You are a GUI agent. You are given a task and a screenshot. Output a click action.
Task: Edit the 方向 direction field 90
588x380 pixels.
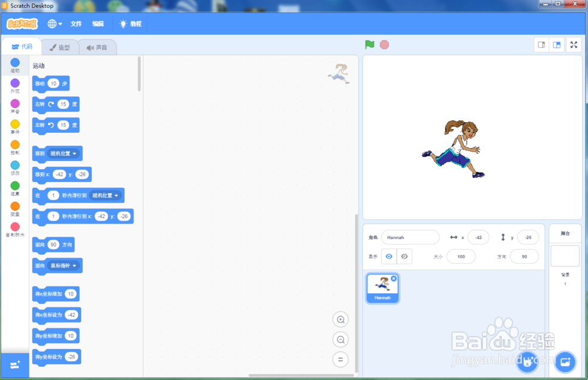(524, 257)
